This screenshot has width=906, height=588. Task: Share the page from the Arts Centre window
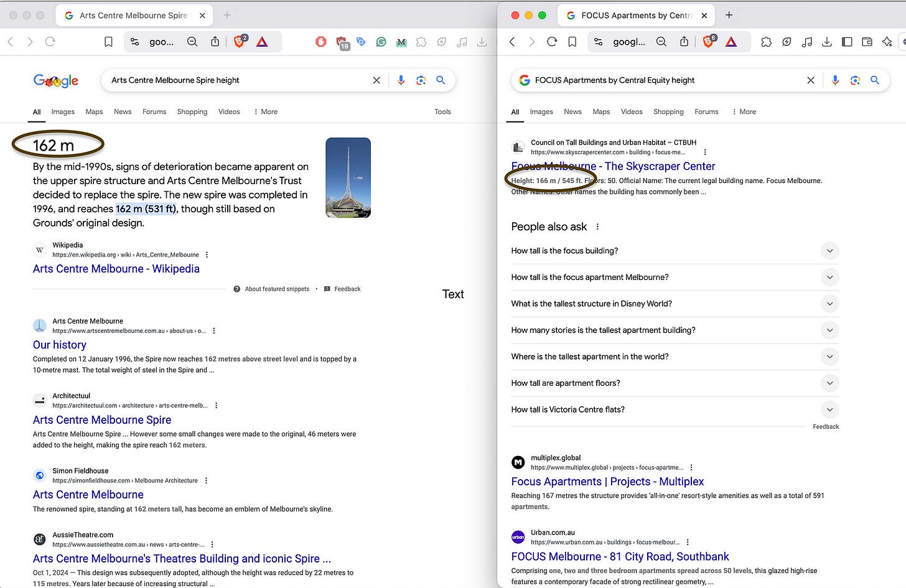[x=215, y=41]
